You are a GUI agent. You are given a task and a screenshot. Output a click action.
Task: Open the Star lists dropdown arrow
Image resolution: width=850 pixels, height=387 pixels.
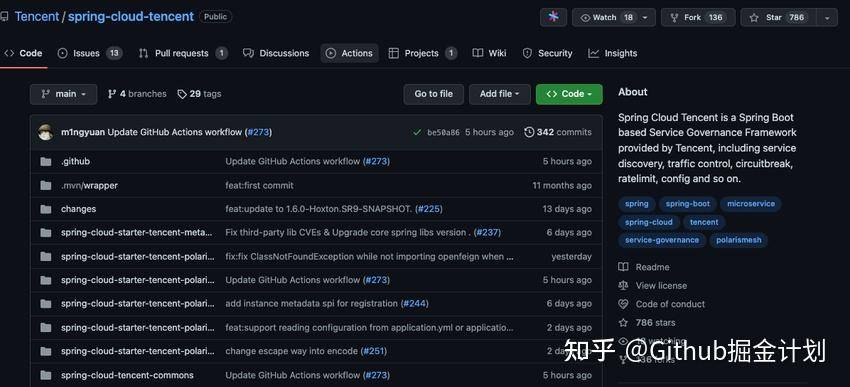(x=827, y=17)
